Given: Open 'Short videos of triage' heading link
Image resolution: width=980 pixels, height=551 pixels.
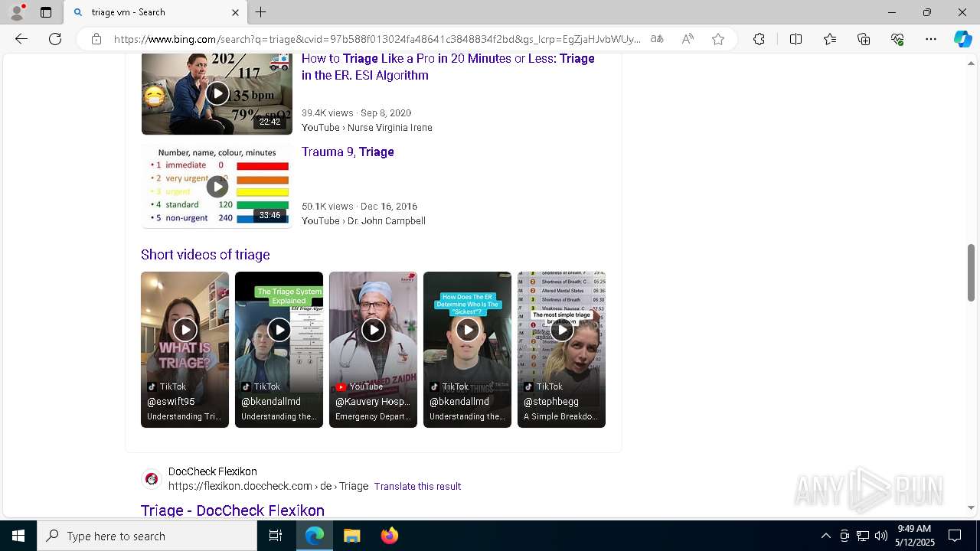Looking at the screenshot, I should 205,254.
